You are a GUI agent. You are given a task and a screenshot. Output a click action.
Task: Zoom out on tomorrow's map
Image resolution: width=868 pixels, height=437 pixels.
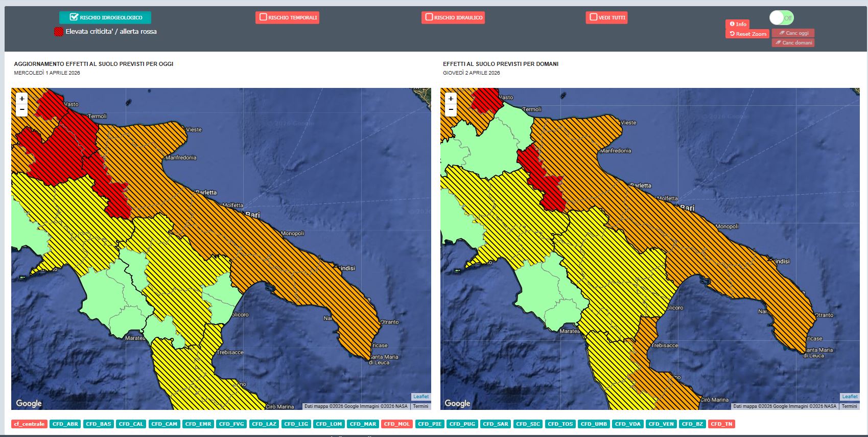(x=451, y=109)
